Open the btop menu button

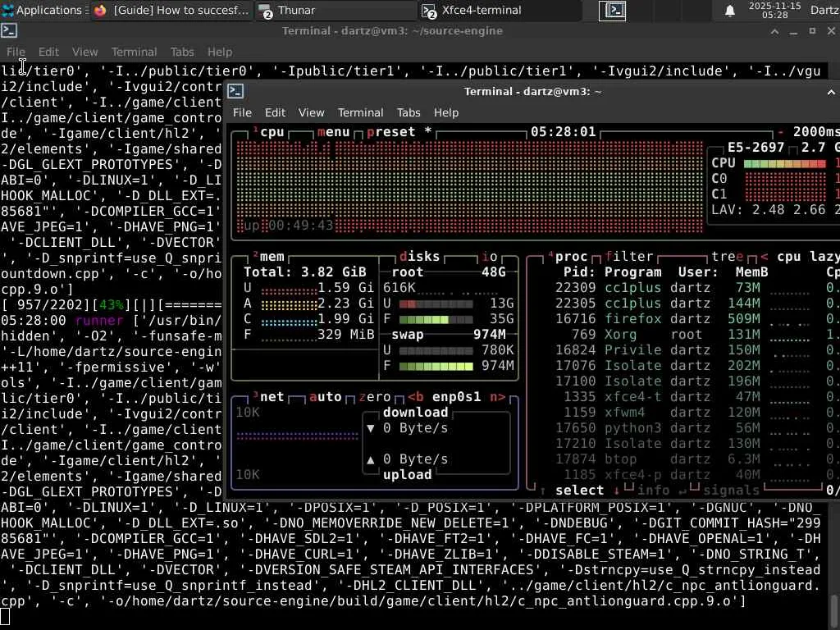click(x=333, y=132)
